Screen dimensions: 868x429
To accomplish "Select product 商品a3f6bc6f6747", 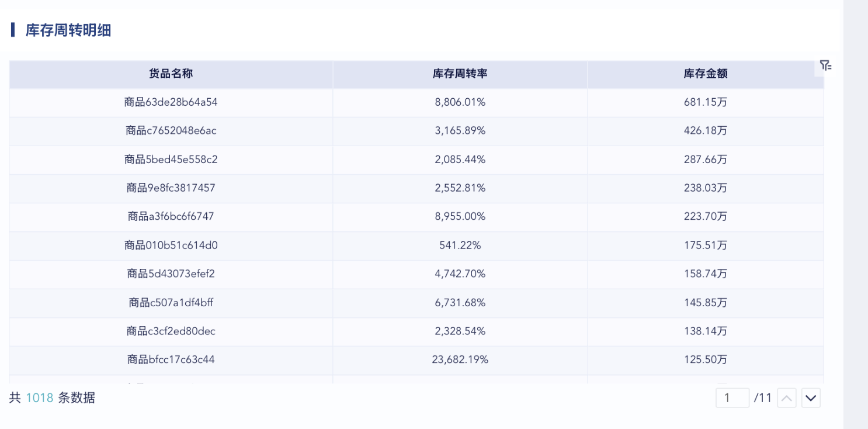I will tap(171, 216).
